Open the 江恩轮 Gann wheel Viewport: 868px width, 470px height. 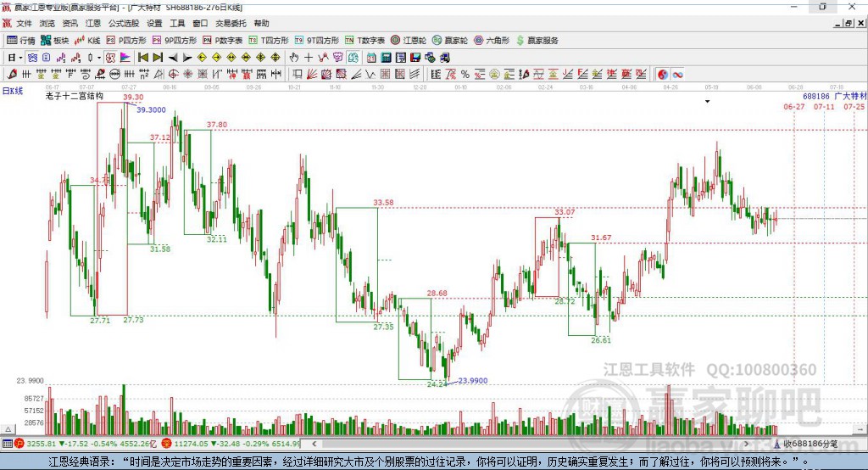point(409,41)
